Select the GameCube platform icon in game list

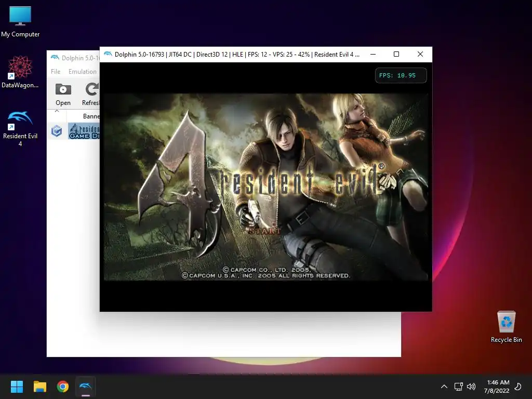click(x=57, y=131)
